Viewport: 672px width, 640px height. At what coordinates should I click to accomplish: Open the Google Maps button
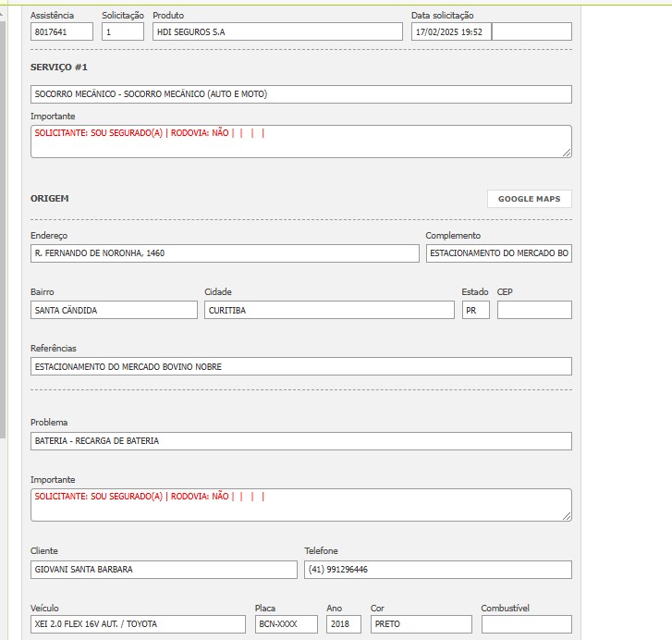point(530,199)
